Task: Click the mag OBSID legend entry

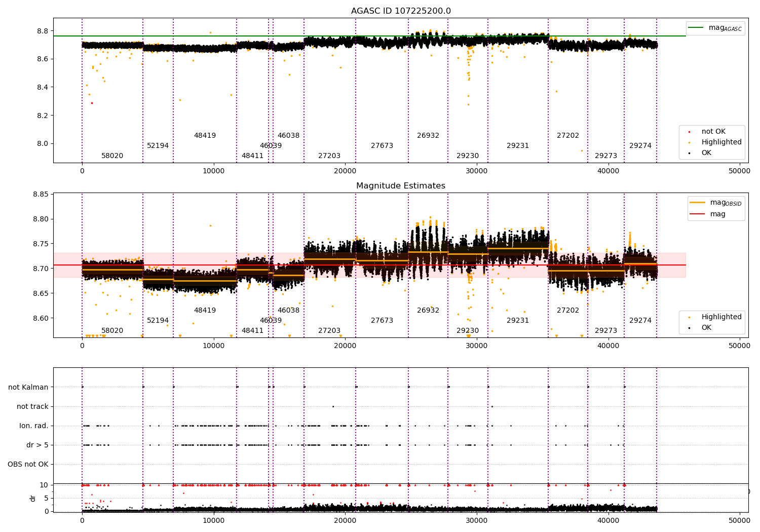Action: click(x=716, y=203)
